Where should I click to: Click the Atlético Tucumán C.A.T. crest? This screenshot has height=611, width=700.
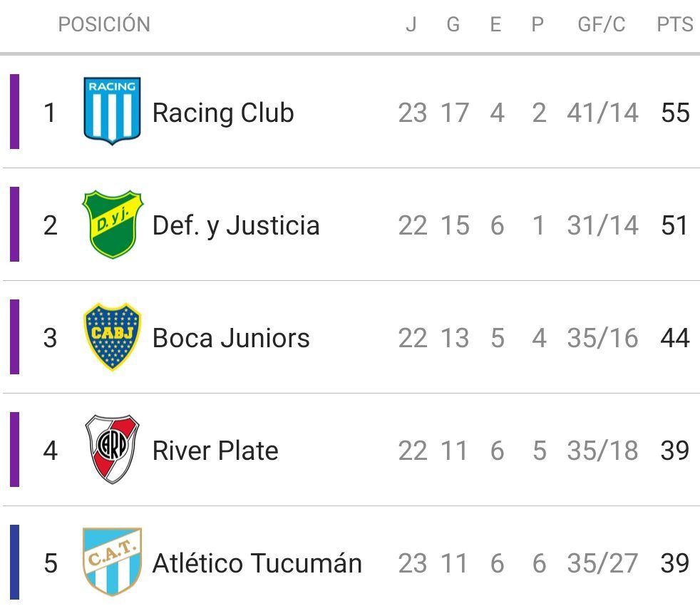pos(113,562)
